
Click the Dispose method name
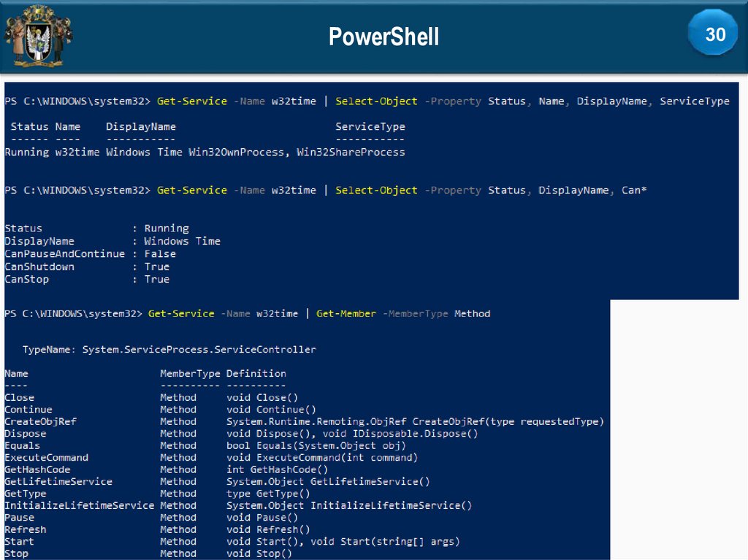pyautogui.click(x=26, y=434)
